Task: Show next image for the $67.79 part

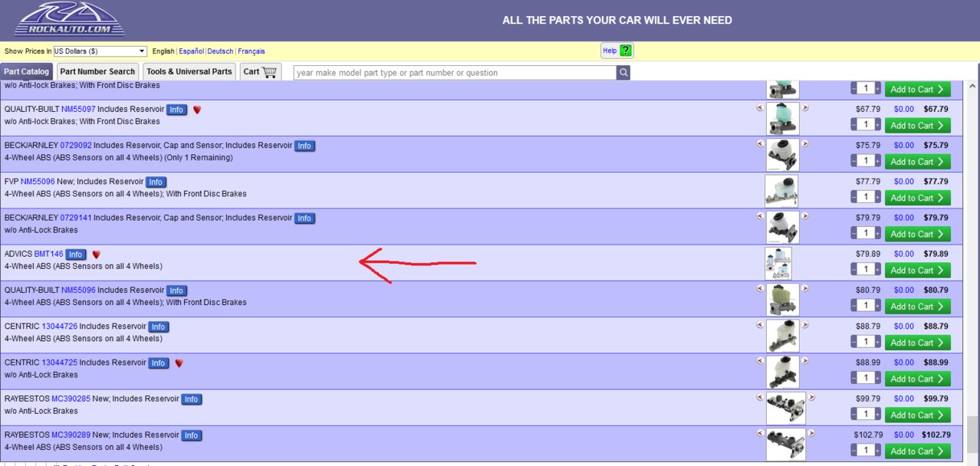Action: tap(805, 108)
